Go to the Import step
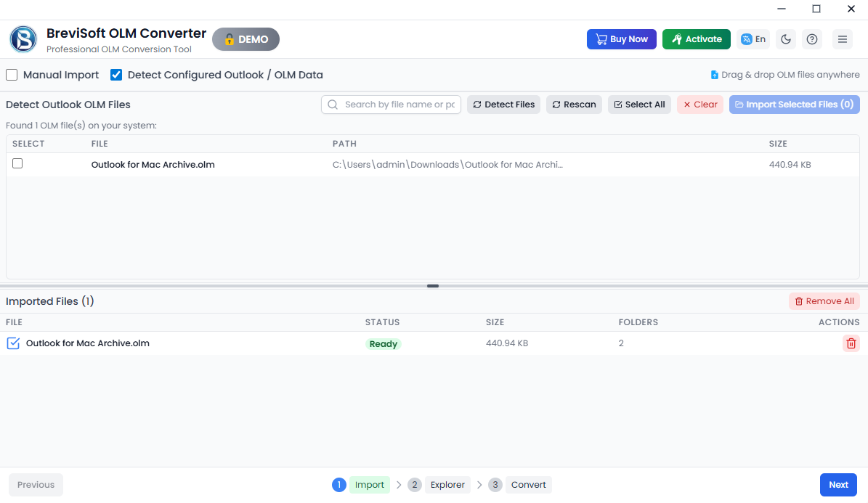The image size is (868, 503). click(x=369, y=485)
